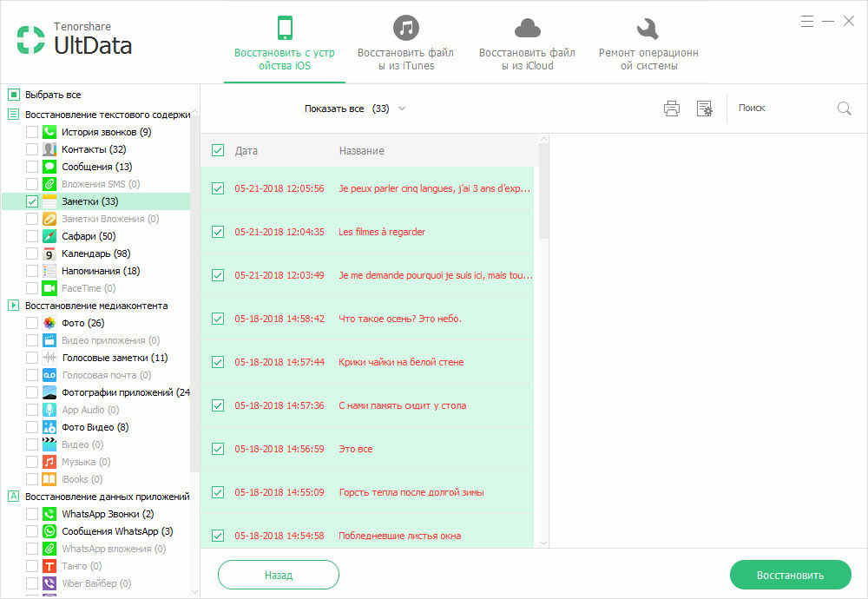Click the Календарь icon
The height and width of the screenshot is (599, 868).
(x=49, y=253)
